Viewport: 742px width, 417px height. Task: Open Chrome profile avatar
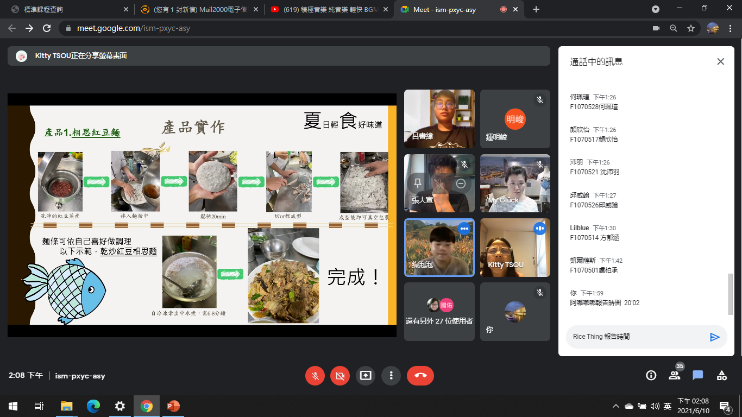713,28
